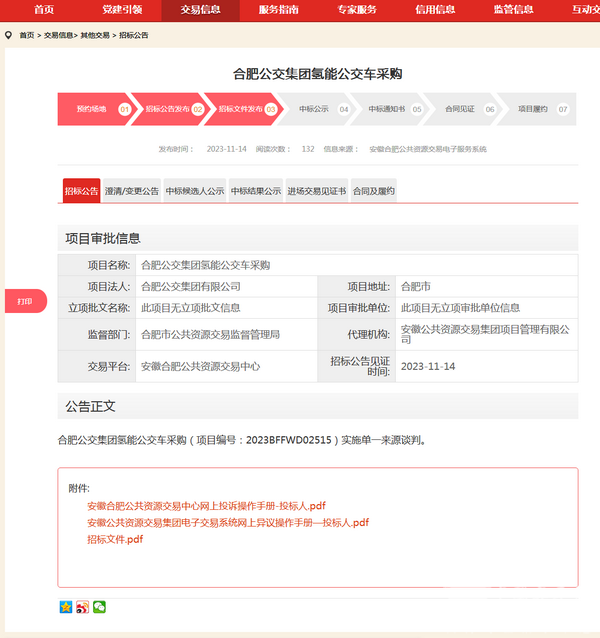Go to 首页 in top navigation

click(44, 10)
